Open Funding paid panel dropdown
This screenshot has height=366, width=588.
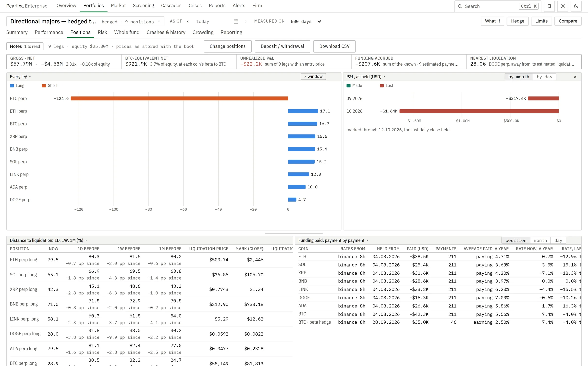333,240
